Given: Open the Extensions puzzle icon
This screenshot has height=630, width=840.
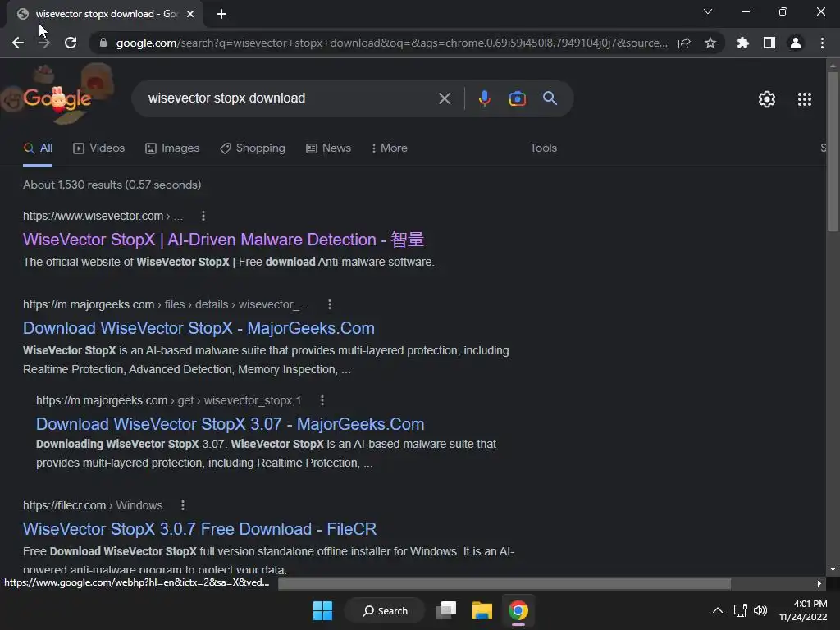Looking at the screenshot, I should [x=743, y=43].
